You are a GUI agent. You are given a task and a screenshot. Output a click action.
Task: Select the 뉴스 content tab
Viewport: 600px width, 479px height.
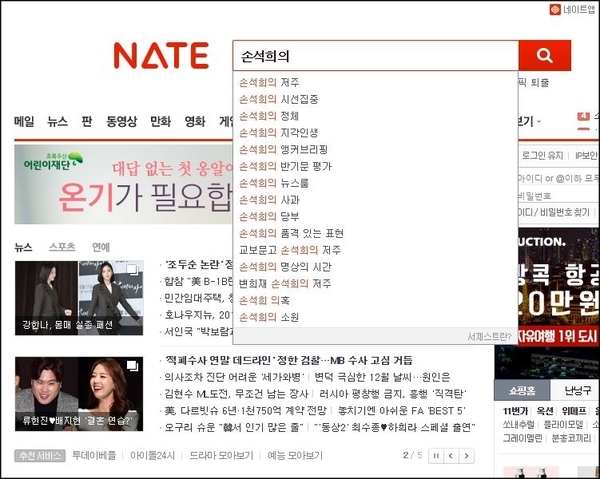pyautogui.click(x=23, y=247)
